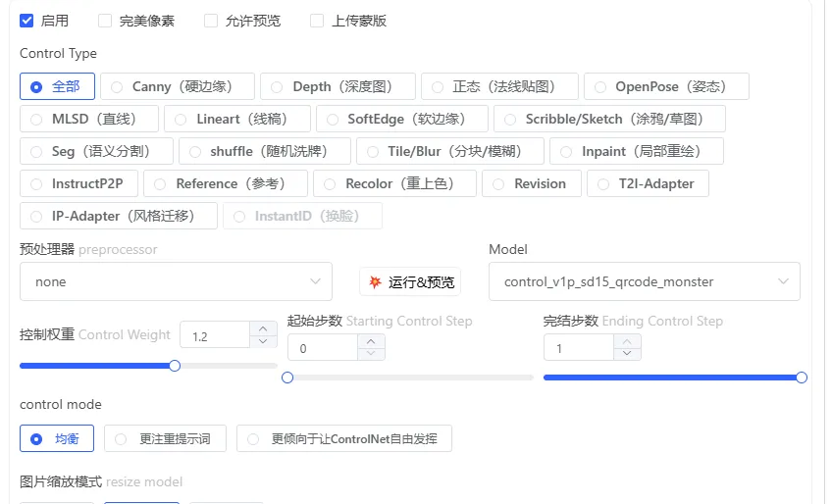The width and height of the screenshot is (832, 504).
Task: Click the explosion icon on run & preview
Action: (x=375, y=282)
